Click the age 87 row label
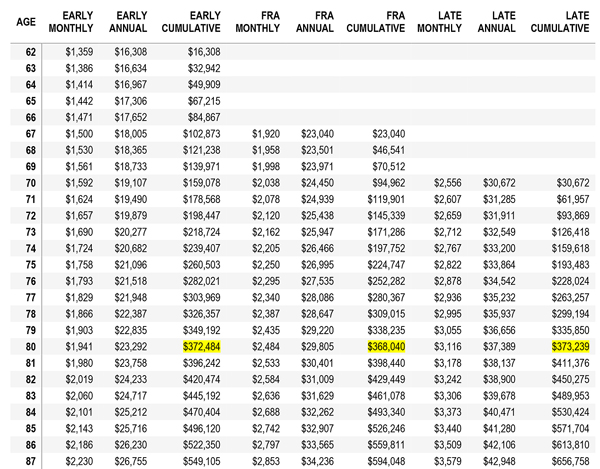This screenshot has height=469, width=600. (x=31, y=461)
